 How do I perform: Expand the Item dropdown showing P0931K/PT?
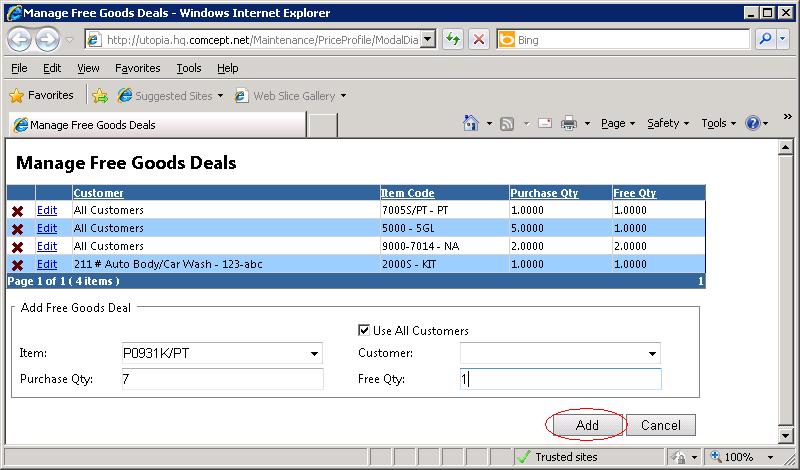[314, 354]
